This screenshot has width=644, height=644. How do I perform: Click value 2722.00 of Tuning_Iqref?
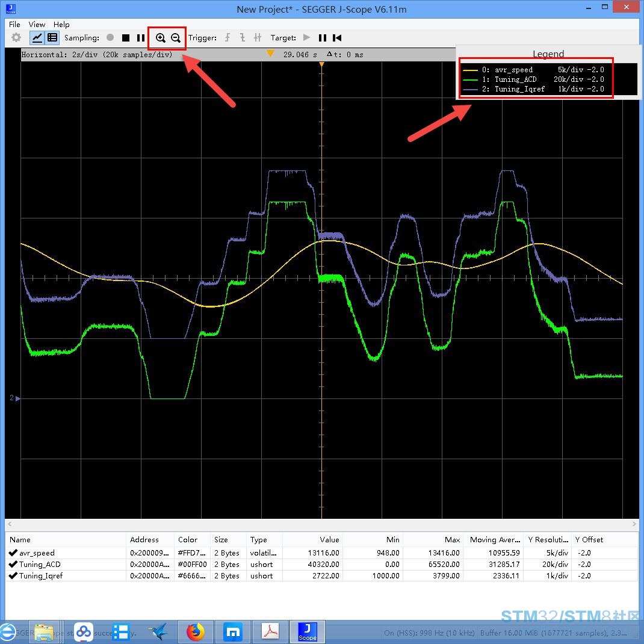point(312,575)
